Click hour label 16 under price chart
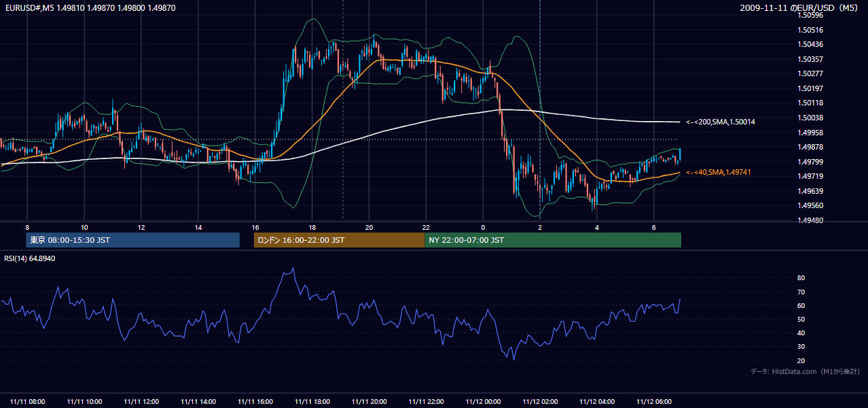The height and width of the screenshot is (408, 868). pyautogui.click(x=255, y=227)
